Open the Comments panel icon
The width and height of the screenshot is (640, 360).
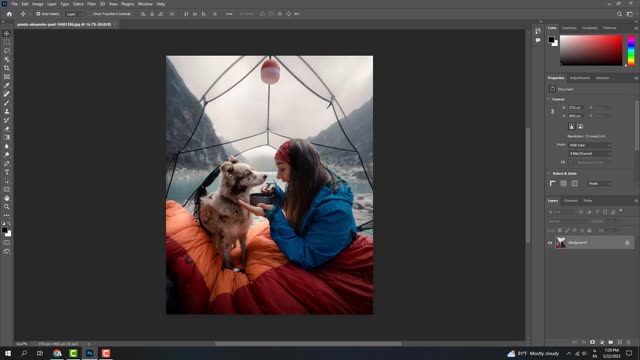tap(538, 40)
